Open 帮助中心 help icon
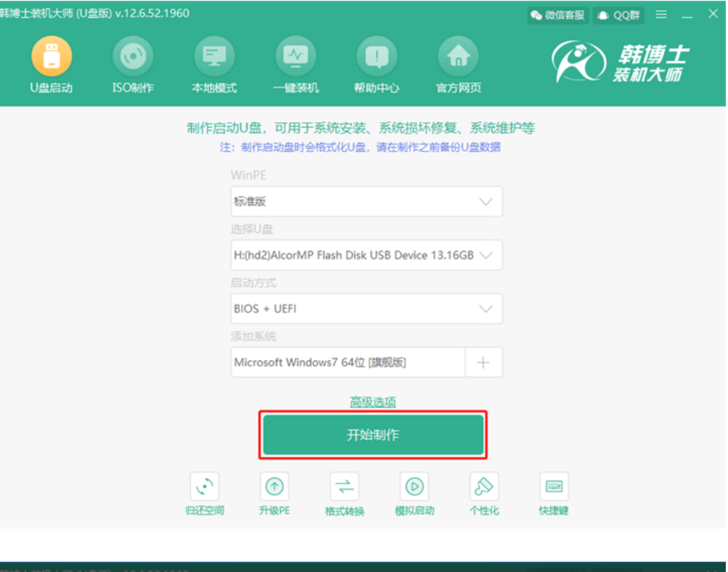728x572 pixels. 377,57
